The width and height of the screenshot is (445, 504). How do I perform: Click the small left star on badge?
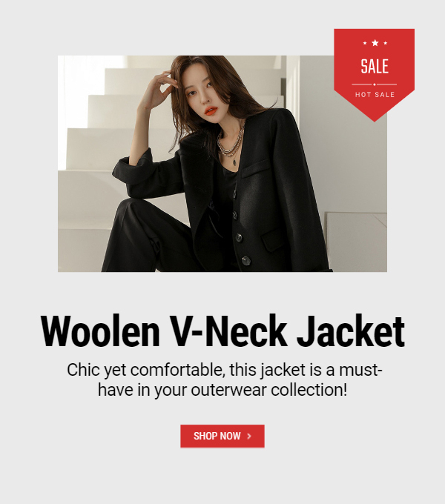(365, 43)
